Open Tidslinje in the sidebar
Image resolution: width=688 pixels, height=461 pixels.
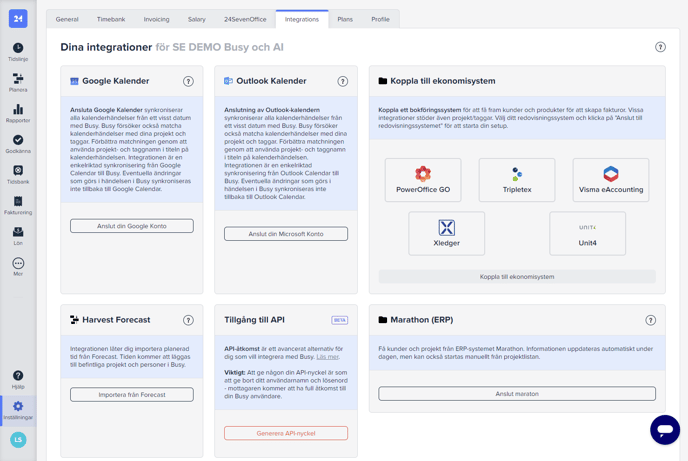[x=18, y=51]
